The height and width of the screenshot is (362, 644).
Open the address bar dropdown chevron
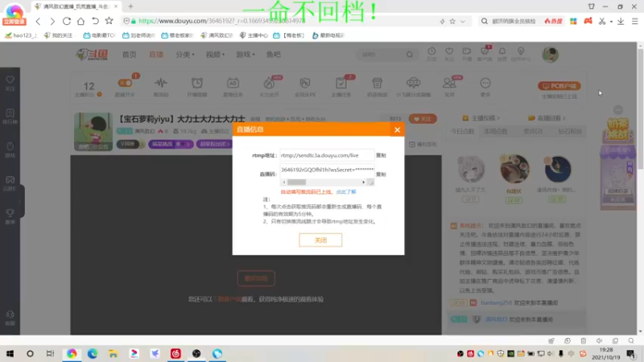tap(462, 22)
